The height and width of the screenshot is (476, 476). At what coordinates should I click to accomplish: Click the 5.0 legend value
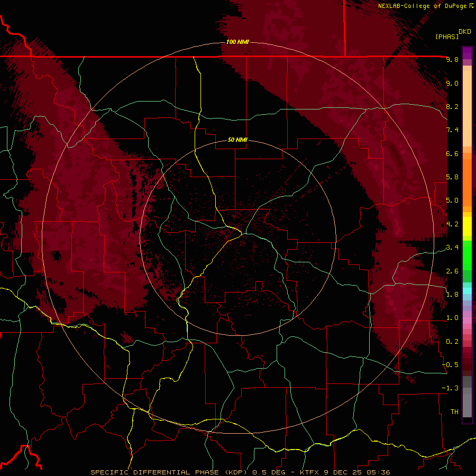point(452,200)
